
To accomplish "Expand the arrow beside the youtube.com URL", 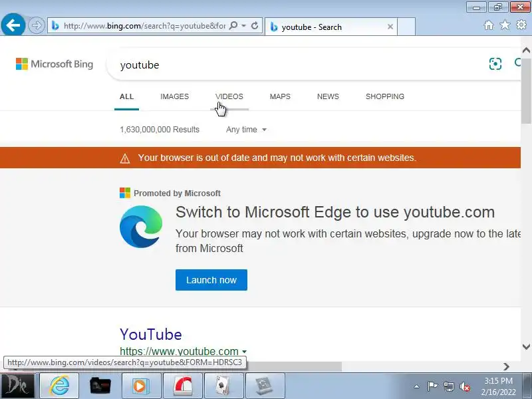I will tap(244, 352).
